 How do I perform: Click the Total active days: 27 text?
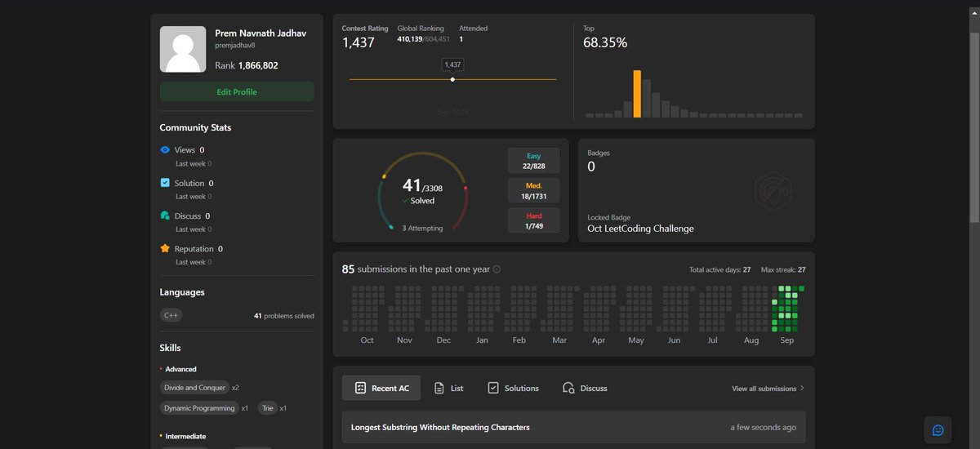point(719,269)
